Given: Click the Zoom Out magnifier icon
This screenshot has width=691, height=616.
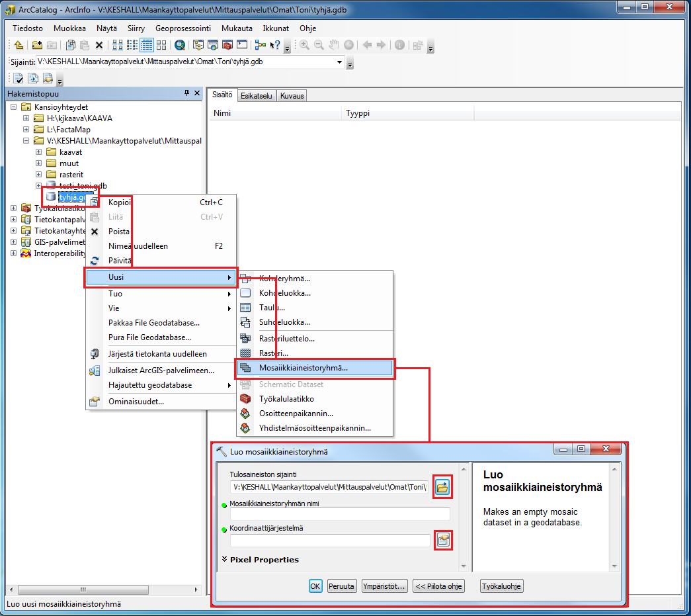Looking at the screenshot, I should 319,44.
